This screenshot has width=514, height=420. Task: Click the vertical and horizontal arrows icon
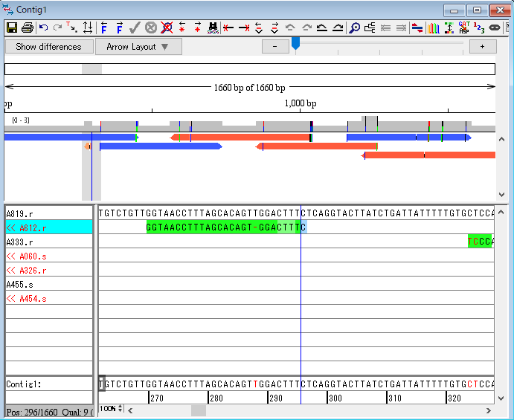[x=88, y=28]
